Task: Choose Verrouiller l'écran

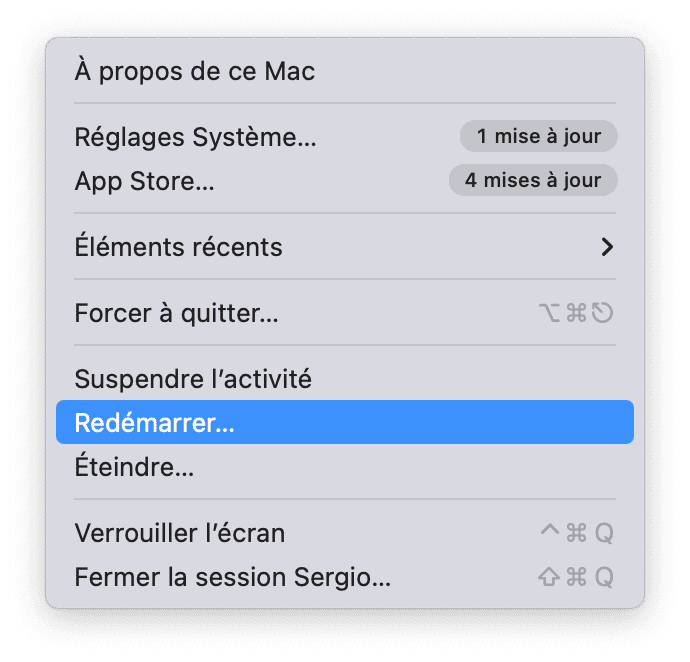Action: pyautogui.click(x=180, y=533)
